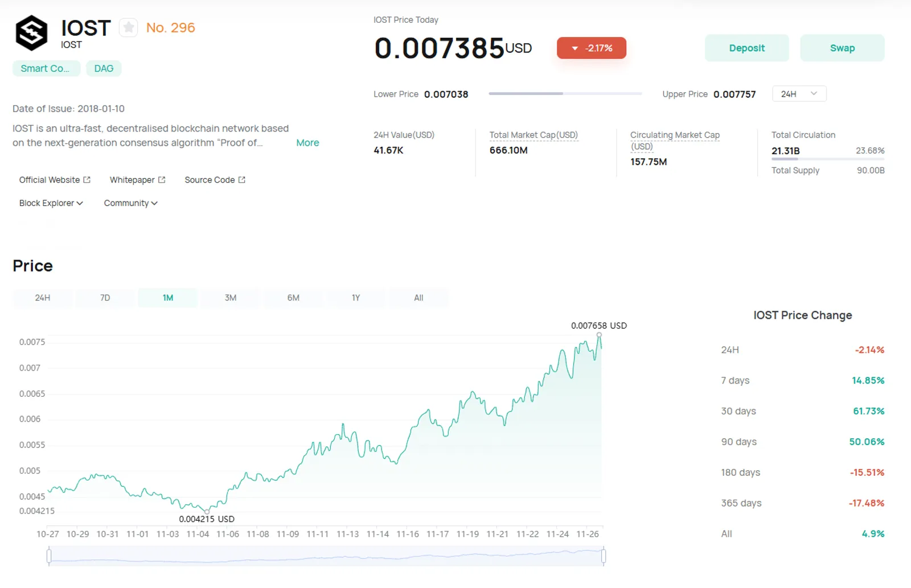The height and width of the screenshot is (588, 911).
Task: Switch chart to 1Y range
Action: coord(356,298)
